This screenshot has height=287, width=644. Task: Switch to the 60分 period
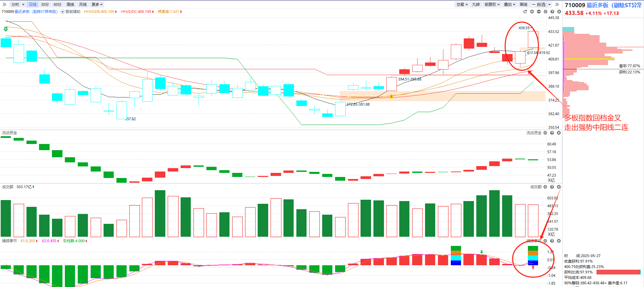(x=57, y=4)
